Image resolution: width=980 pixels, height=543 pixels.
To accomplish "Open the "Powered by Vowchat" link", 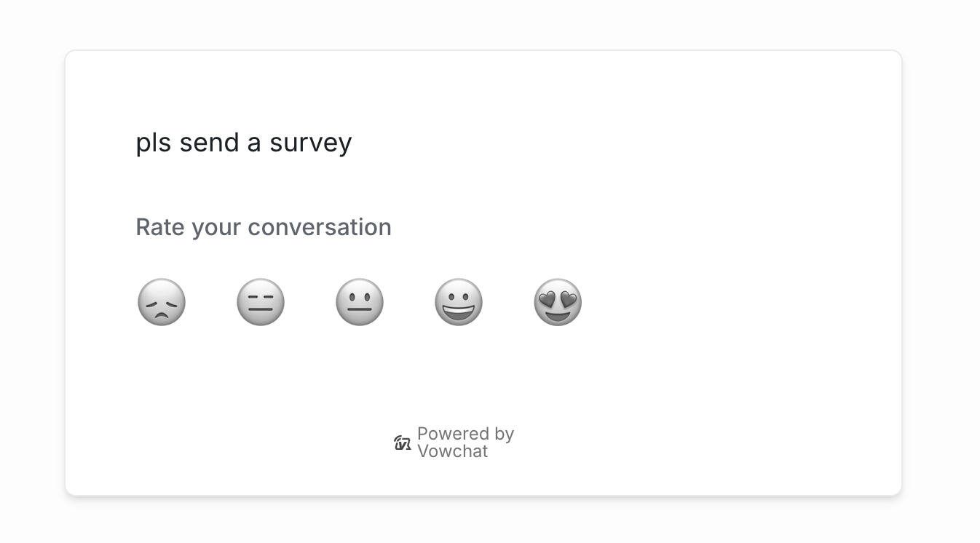I will coord(455,443).
